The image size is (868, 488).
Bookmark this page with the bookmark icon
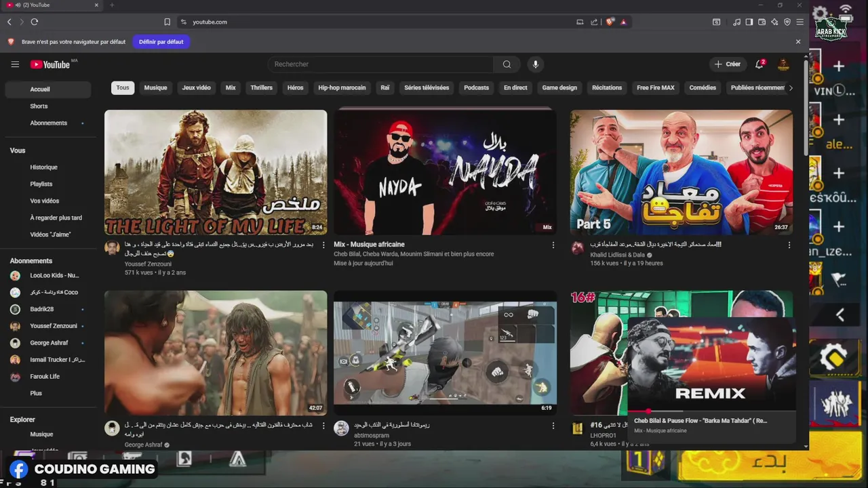167,22
